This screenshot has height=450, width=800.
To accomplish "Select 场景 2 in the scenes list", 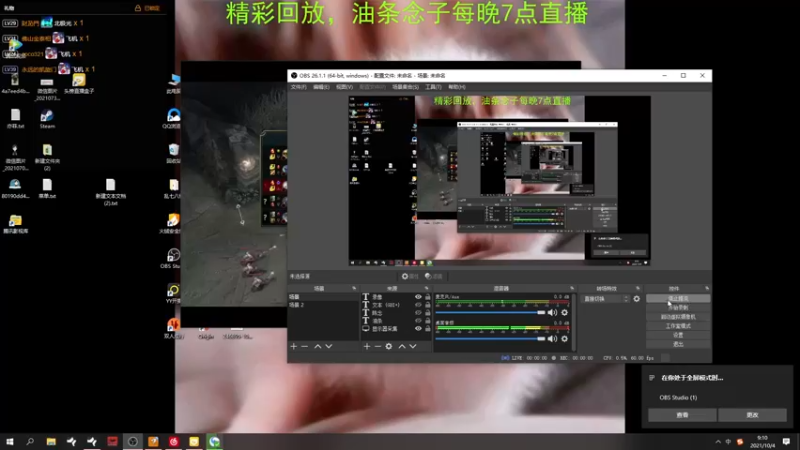I will [x=323, y=305].
